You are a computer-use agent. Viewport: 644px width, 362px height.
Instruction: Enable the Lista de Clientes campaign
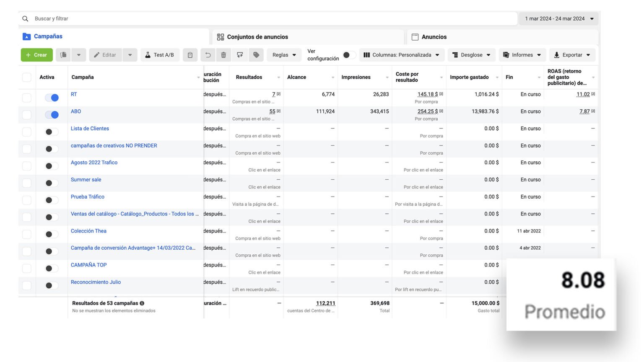[x=52, y=132]
